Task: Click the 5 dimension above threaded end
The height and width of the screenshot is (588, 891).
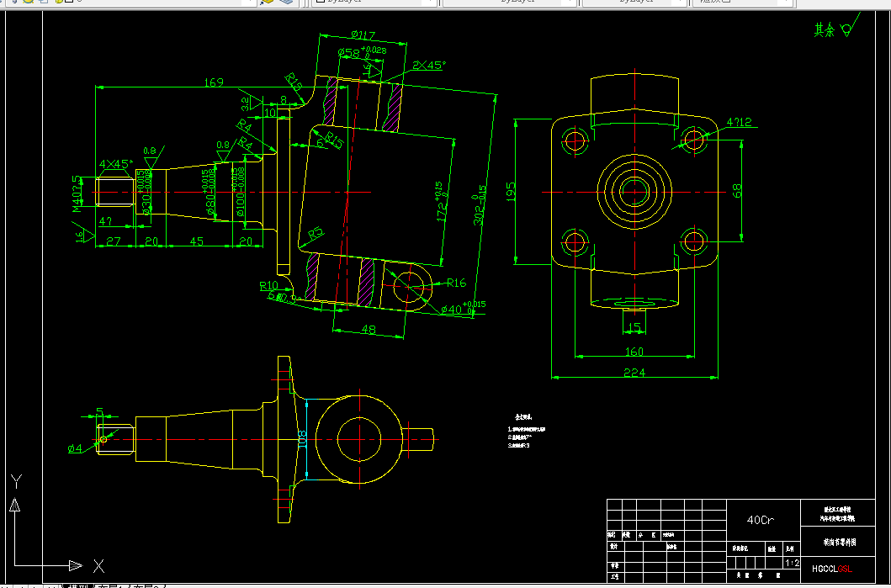Action: 99,411
